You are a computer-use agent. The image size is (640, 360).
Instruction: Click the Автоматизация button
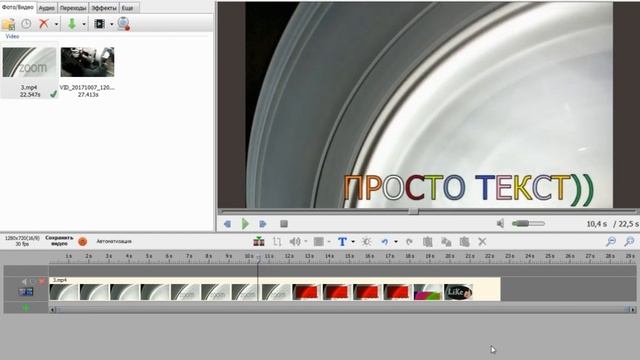pos(114,241)
